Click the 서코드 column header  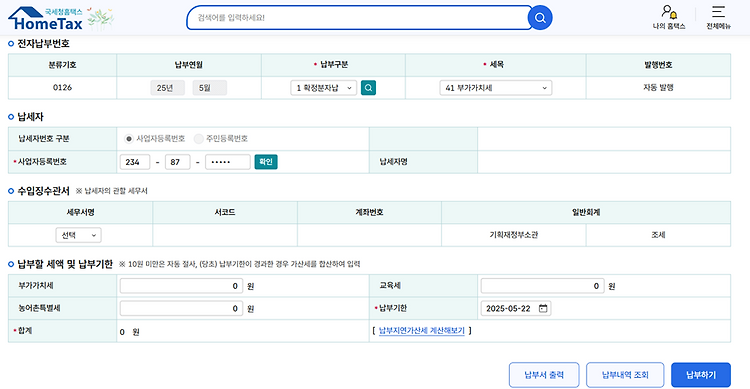(x=225, y=212)
